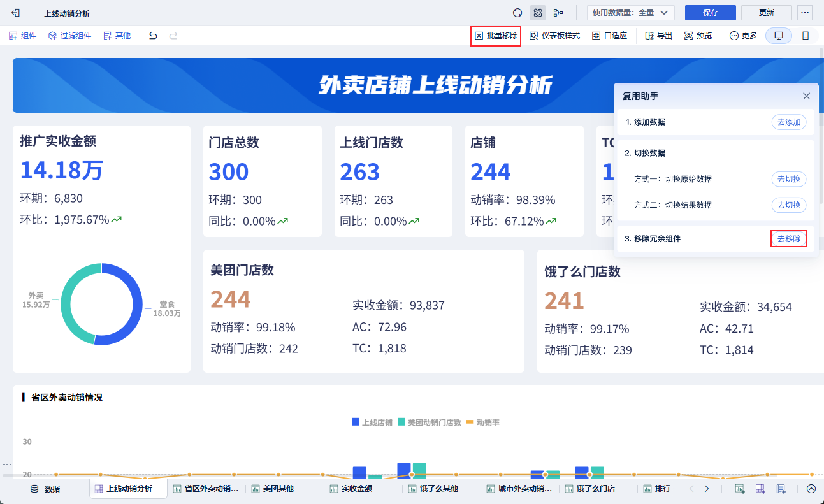Screen dimensions: 824x504
Task: Click the blue 保存 button
Action: click(x=711, y=13)
